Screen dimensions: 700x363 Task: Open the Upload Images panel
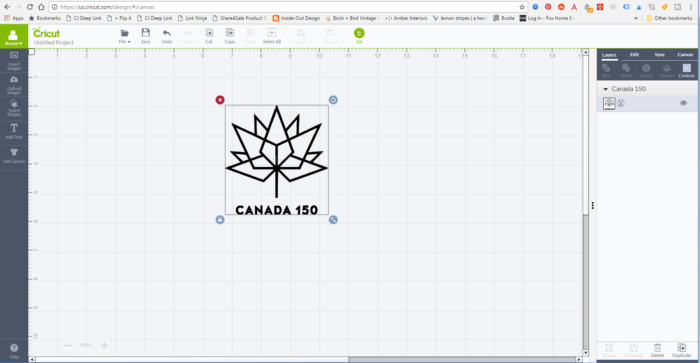point(14,84)
